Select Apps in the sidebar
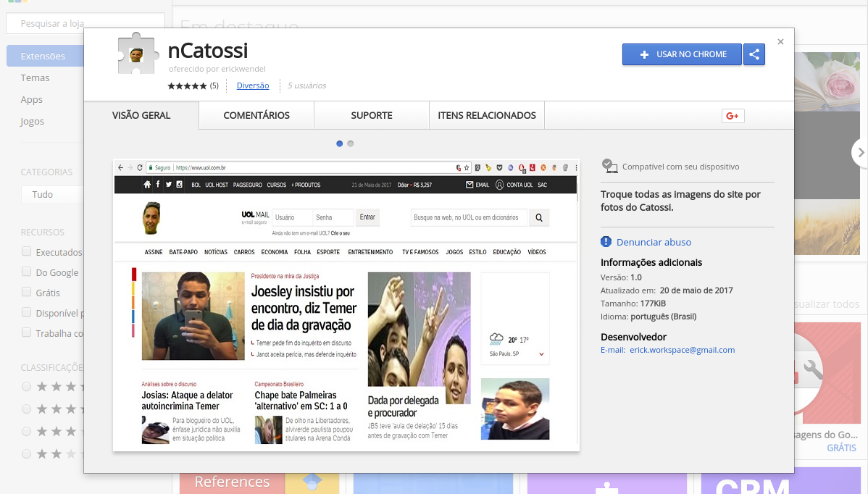 coord(32,99)
